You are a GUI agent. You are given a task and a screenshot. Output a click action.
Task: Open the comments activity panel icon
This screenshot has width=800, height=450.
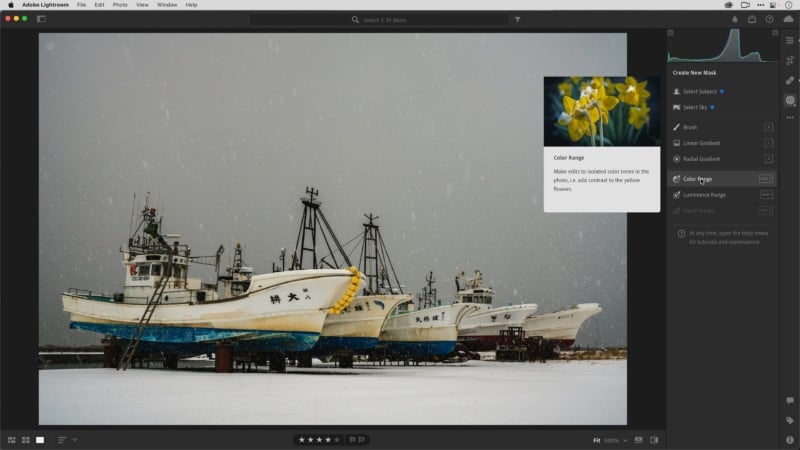point(790,400)
